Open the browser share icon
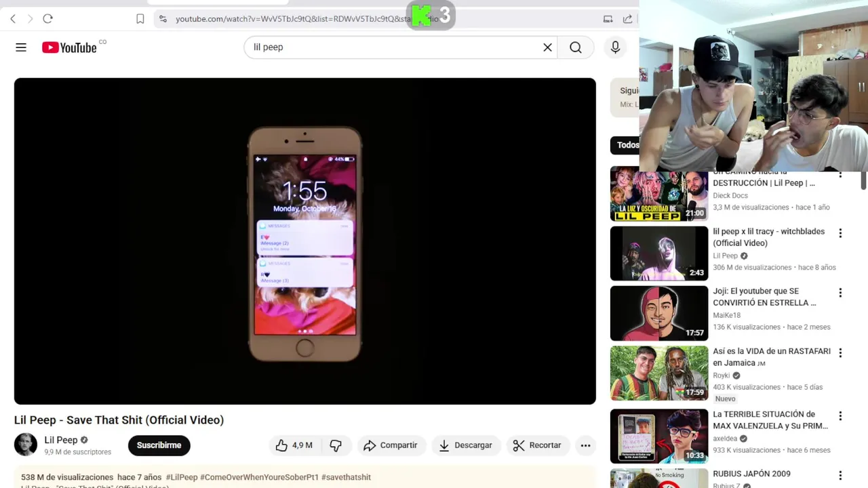The height and width of the screenshot is (488, 868). [627, 19]
